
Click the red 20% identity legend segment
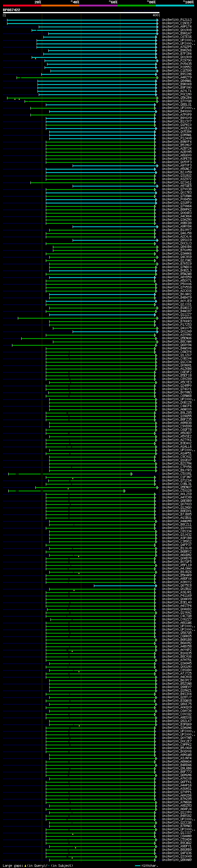coord(22,6)
